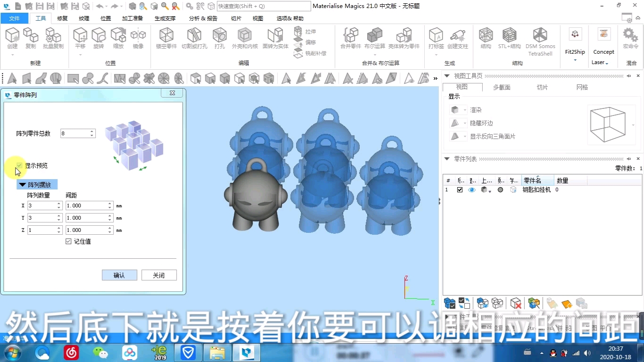Open the 布尔运算 Boolean operation tool
644x362 pixels.
tap(375, 38)
